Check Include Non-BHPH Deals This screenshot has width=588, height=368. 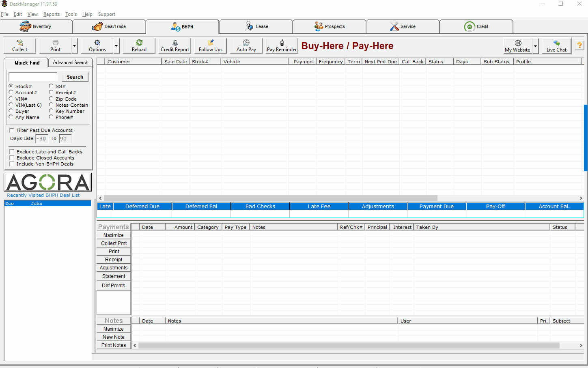pyautogui.click(x=12, y=164)
